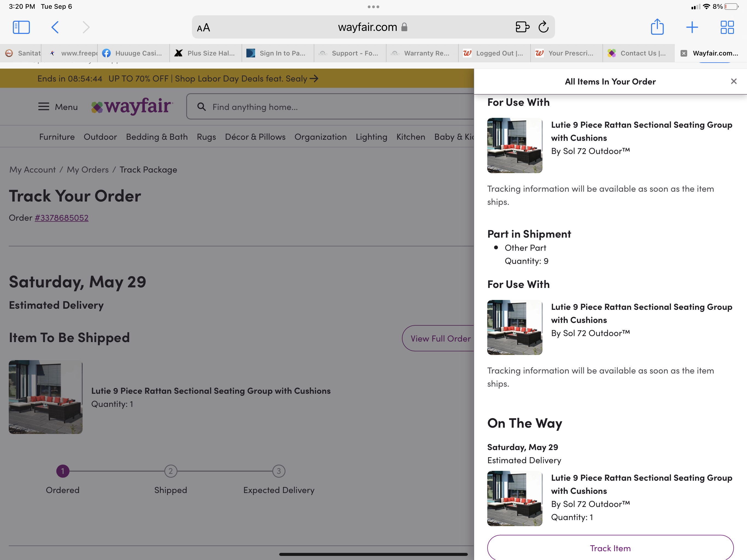Show the tab overview grid icon
This screenshot has width=747, height=560.
pos(727,27)
